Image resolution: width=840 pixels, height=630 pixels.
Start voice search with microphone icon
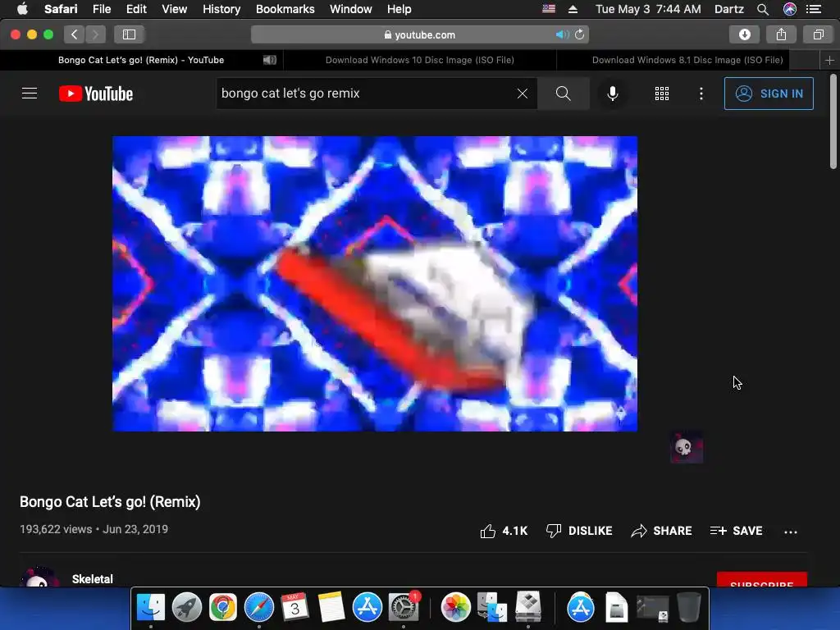612,94
